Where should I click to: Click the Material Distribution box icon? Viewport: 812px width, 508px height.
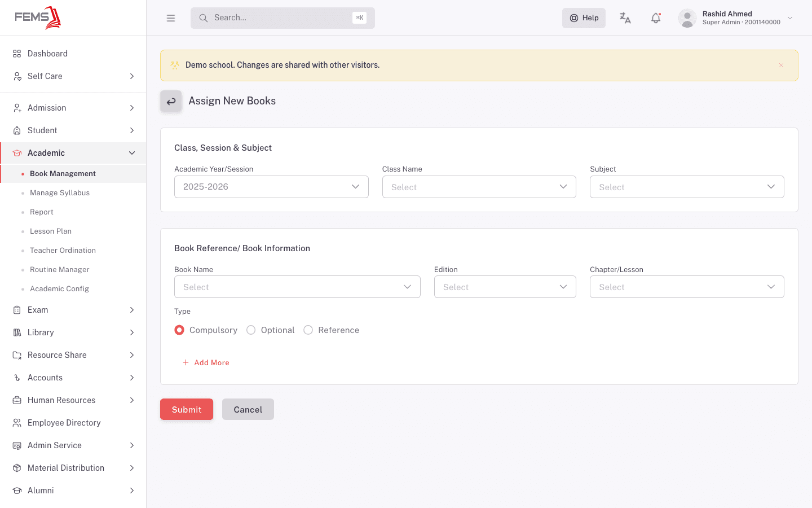(17, 468)
